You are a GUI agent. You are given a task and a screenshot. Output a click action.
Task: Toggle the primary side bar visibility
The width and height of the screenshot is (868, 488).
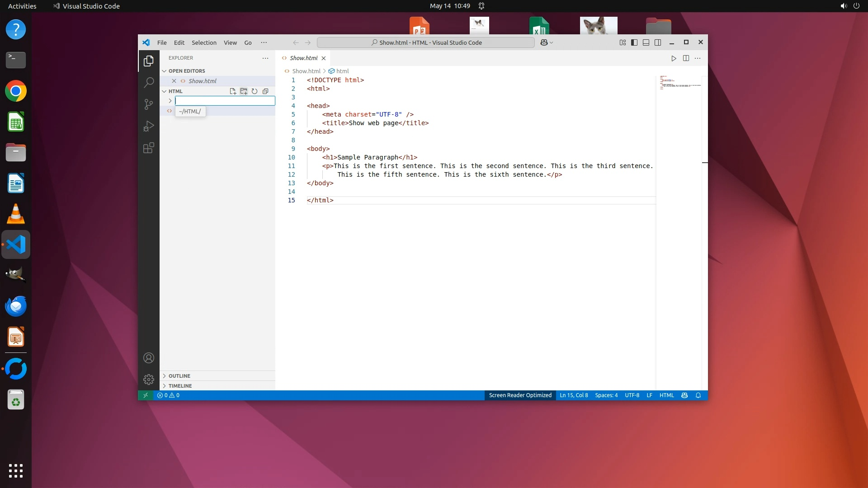click(634, 42)
